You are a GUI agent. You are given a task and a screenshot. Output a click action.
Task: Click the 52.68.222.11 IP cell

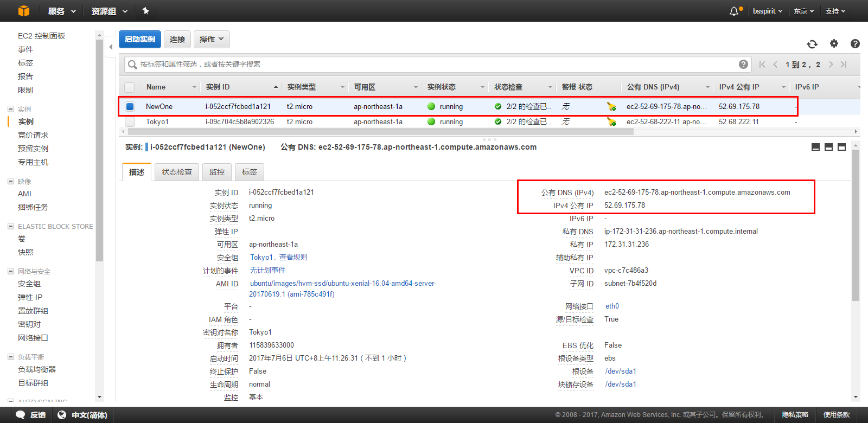(739, 121)
